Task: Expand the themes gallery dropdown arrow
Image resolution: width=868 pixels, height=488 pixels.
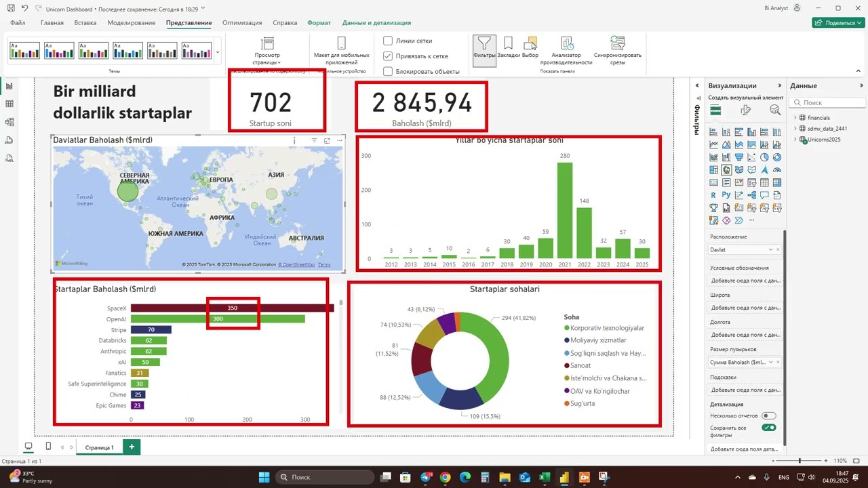Action: 217,52
